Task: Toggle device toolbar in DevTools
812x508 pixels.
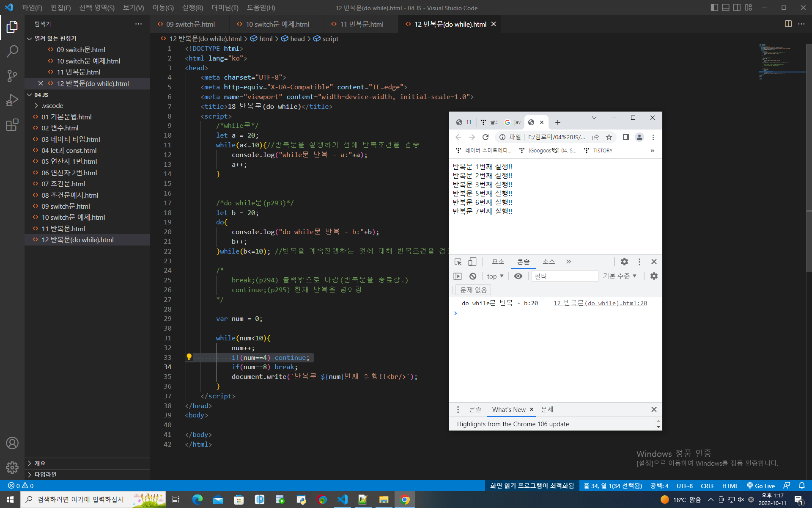Action: point(472,262)
